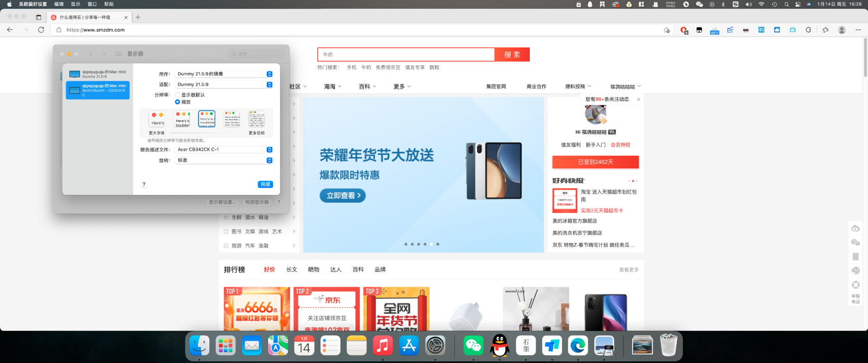
Task: Open QQ penguin from the Dock
Action: click(500, 346)
